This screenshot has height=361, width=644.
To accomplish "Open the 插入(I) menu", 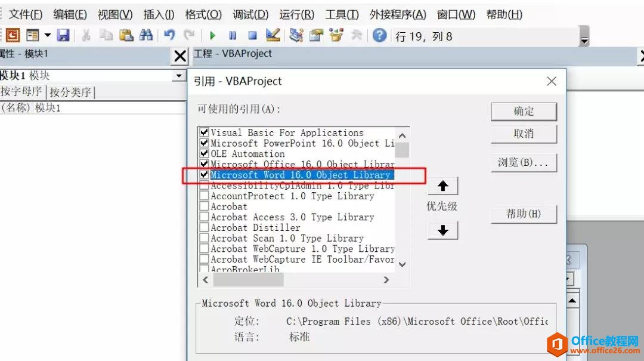I will pyautogui.click(x=159, y=15).
